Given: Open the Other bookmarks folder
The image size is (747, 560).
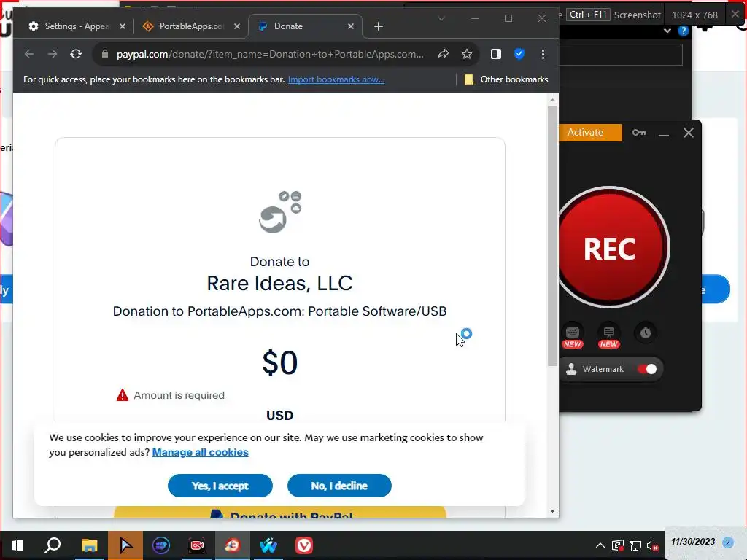Looking at the screenshot, I should pyautogui.click(x=506, y=79).
